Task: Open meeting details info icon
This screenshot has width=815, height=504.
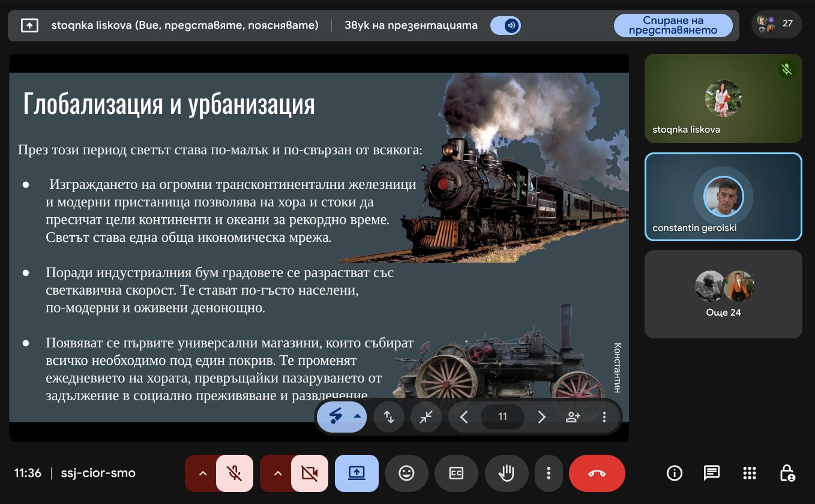Action: click(x=674, y=473)
